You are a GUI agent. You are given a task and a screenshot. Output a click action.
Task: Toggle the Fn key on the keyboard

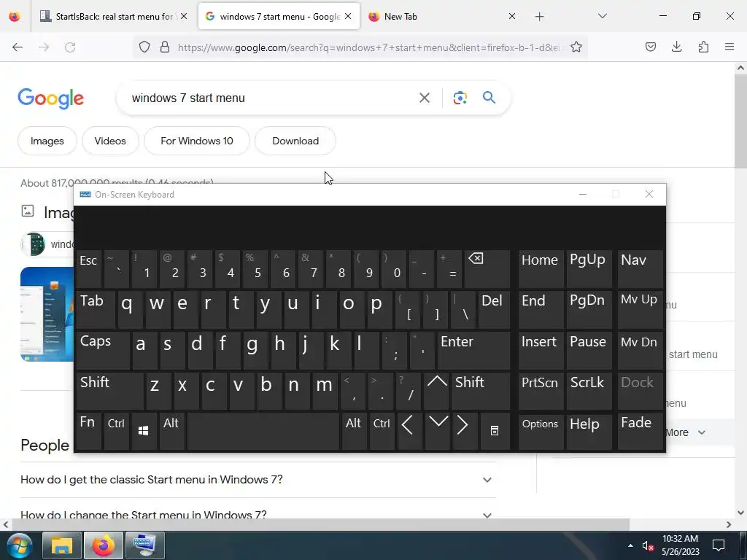88,431
